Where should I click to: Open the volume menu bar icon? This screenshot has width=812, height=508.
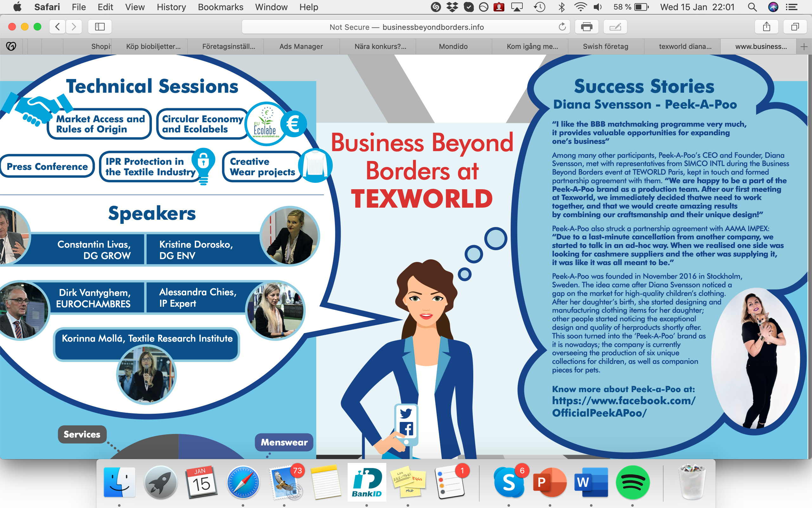(x=598, y=7)
